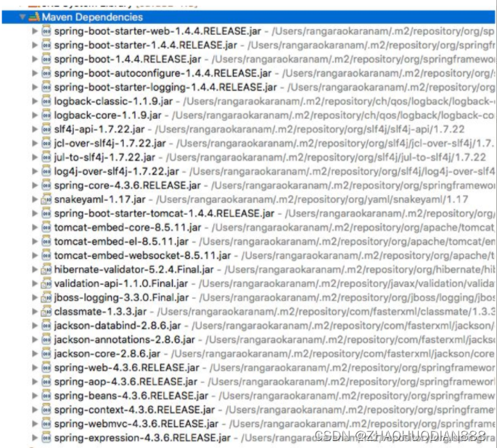This screenshot has width=497, height=448.
Task: Select classmate-1.3.3.jar row
Action: 248,312
